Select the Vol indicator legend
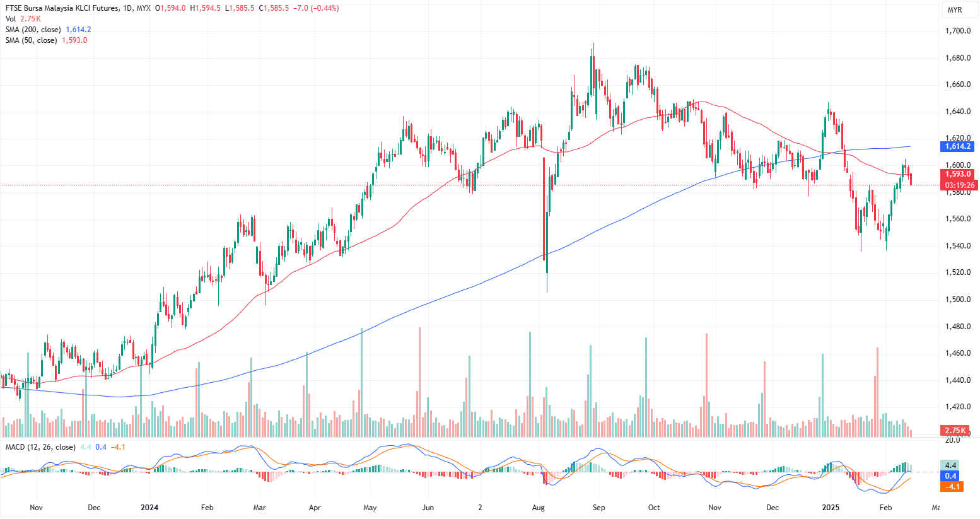 tap(11, 19)
